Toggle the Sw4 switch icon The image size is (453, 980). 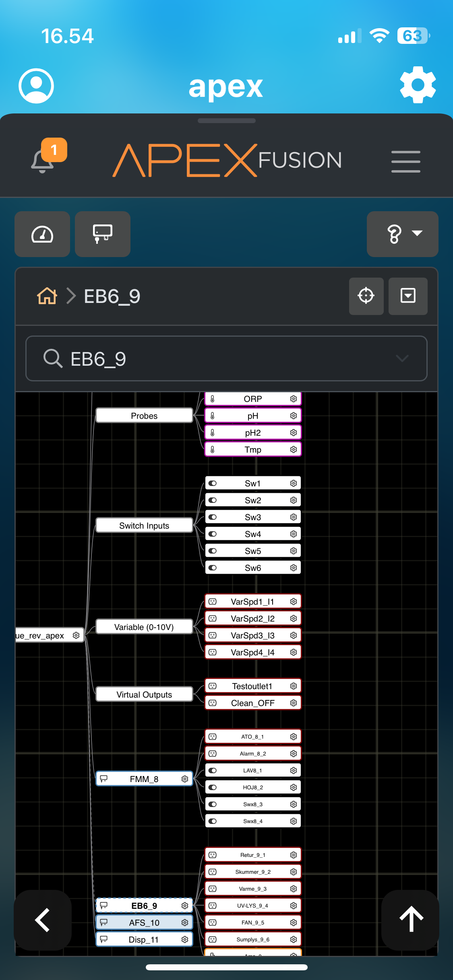point(213,534)
